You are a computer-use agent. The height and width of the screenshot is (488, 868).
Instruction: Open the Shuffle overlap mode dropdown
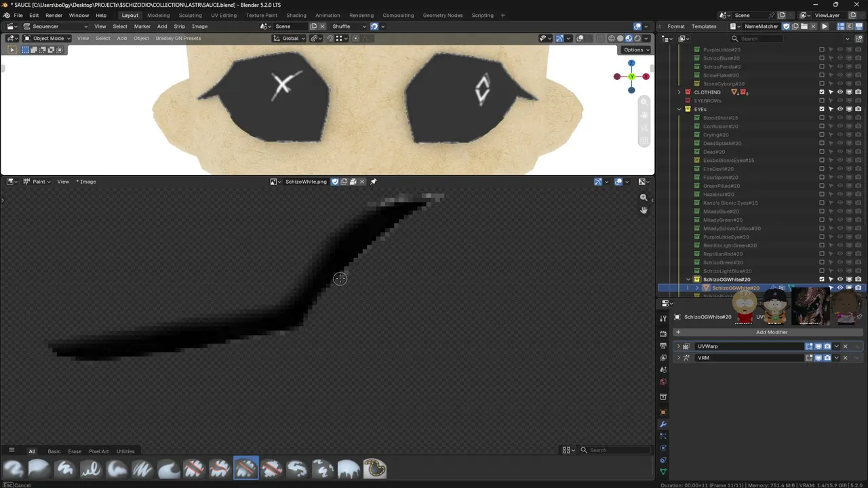(348, 26)
